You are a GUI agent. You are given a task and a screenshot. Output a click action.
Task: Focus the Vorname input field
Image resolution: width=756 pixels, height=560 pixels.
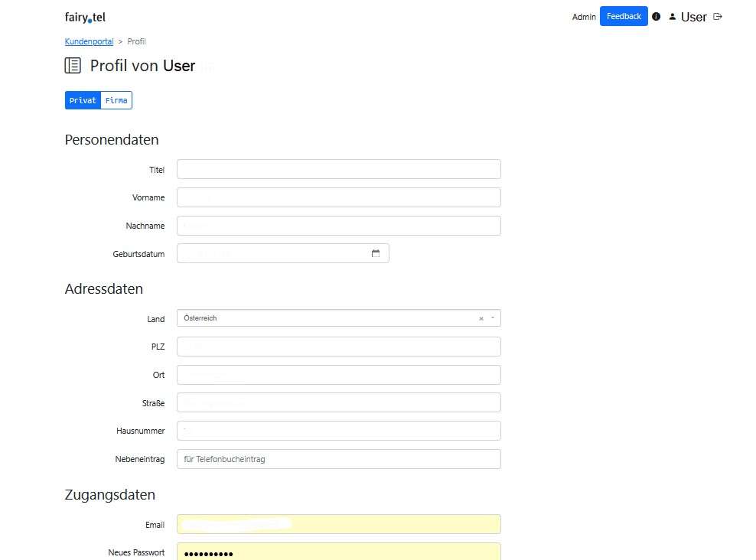pyautogui.click(x=339, y=197)
